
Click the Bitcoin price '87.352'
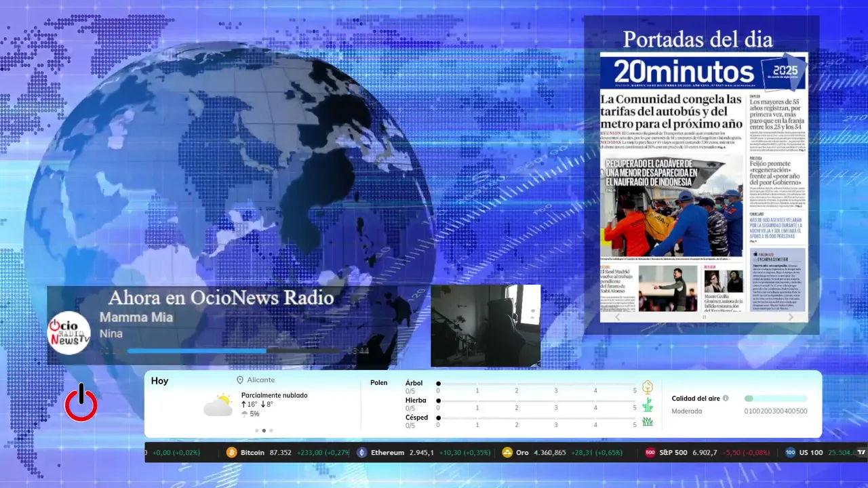pyautogui.click(x=280, y=453)
